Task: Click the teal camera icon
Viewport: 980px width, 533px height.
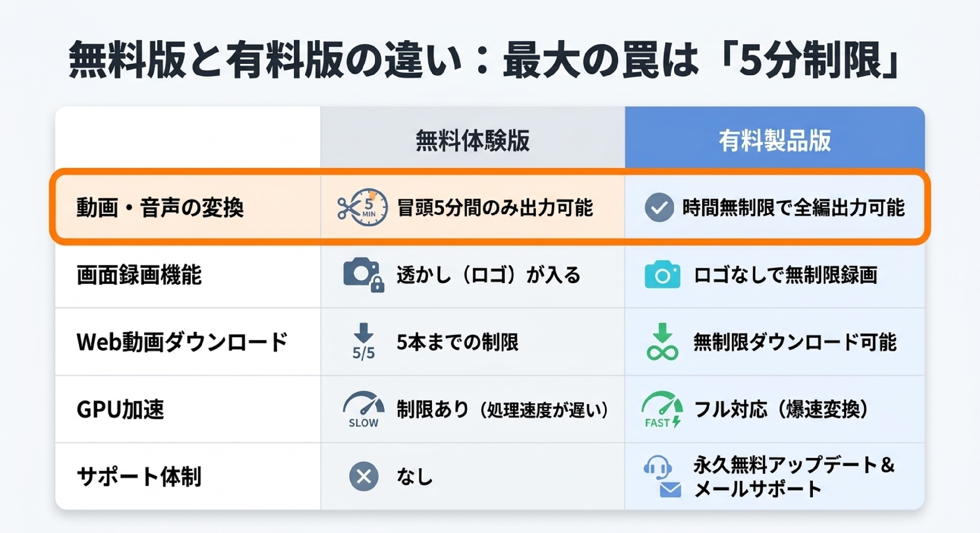Action: pyautogui.click(x=663, y=274)
